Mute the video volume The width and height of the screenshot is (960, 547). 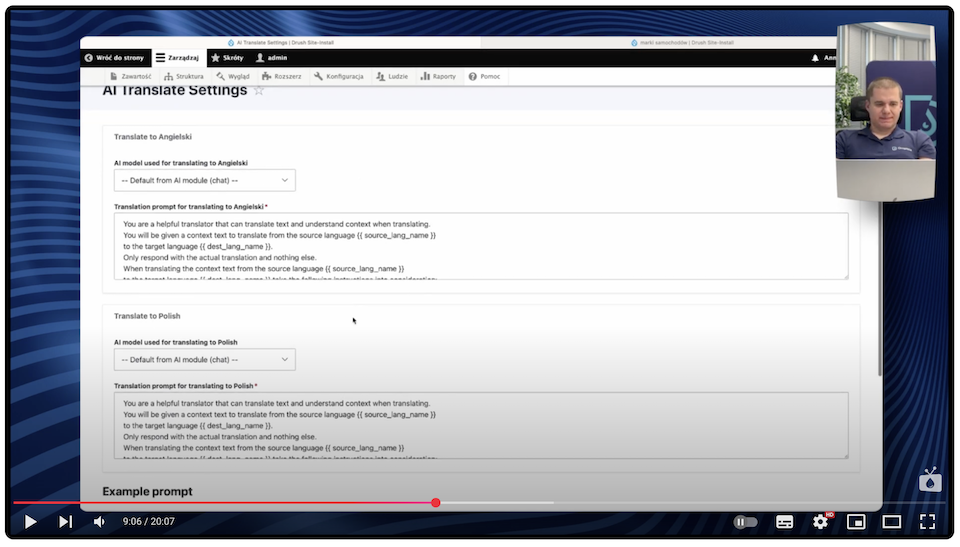click(99, 521)
